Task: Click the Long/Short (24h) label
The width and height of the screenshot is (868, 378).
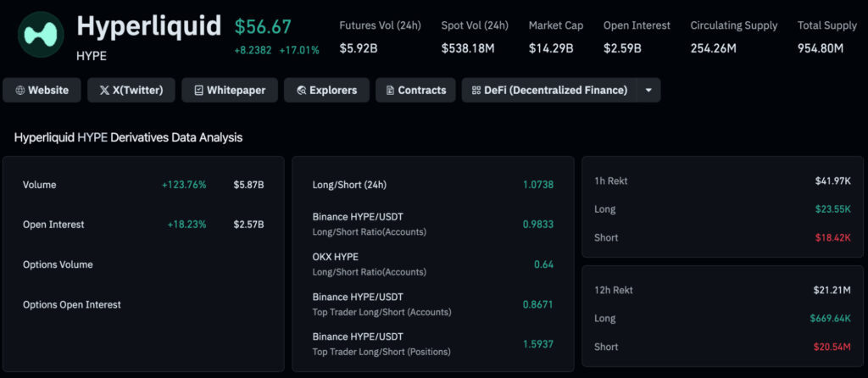Action: pos(349,185)
